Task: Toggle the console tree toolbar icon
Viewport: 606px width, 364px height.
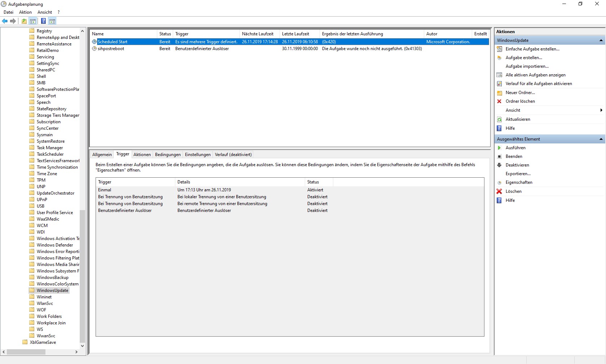Action: tap(33, 21)
